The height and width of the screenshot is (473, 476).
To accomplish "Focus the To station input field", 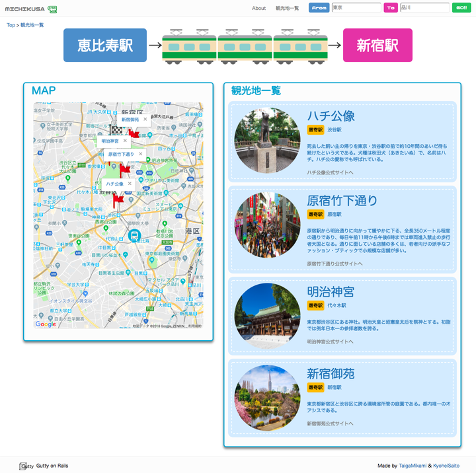I will coord(424,7).
